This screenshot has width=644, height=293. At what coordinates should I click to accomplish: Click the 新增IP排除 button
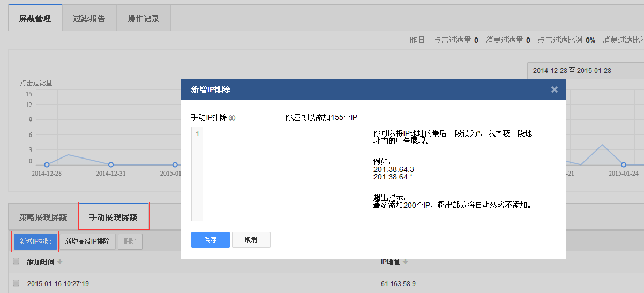click(x=35, y=242)
